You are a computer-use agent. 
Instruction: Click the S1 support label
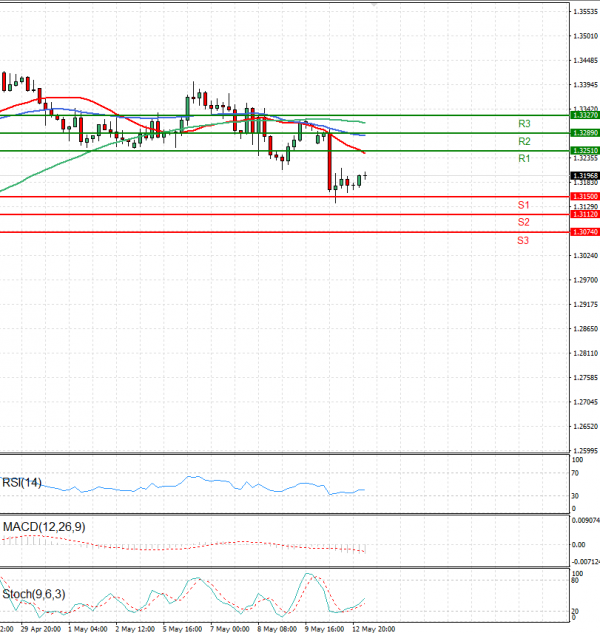[523, 205]
